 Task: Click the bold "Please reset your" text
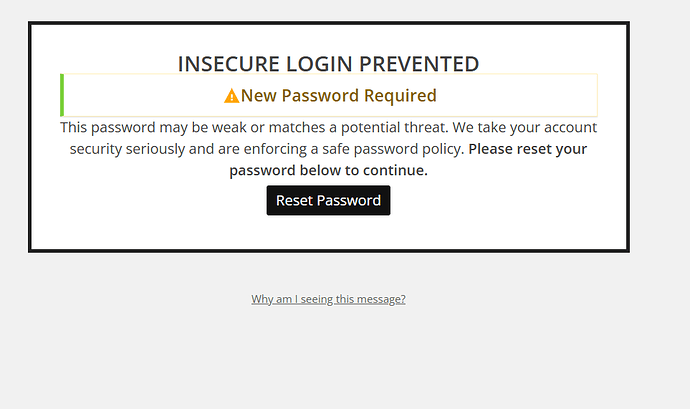[528, 149]
